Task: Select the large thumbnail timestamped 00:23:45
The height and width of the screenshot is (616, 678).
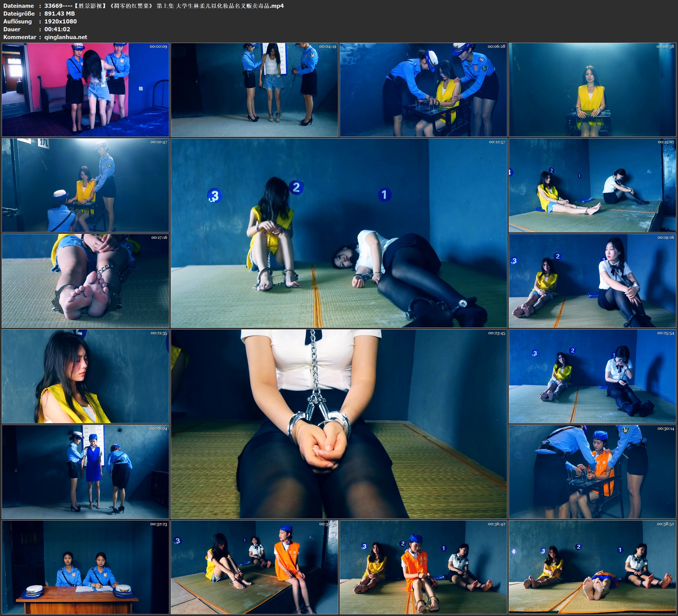Action: click(x=339, y=424)
